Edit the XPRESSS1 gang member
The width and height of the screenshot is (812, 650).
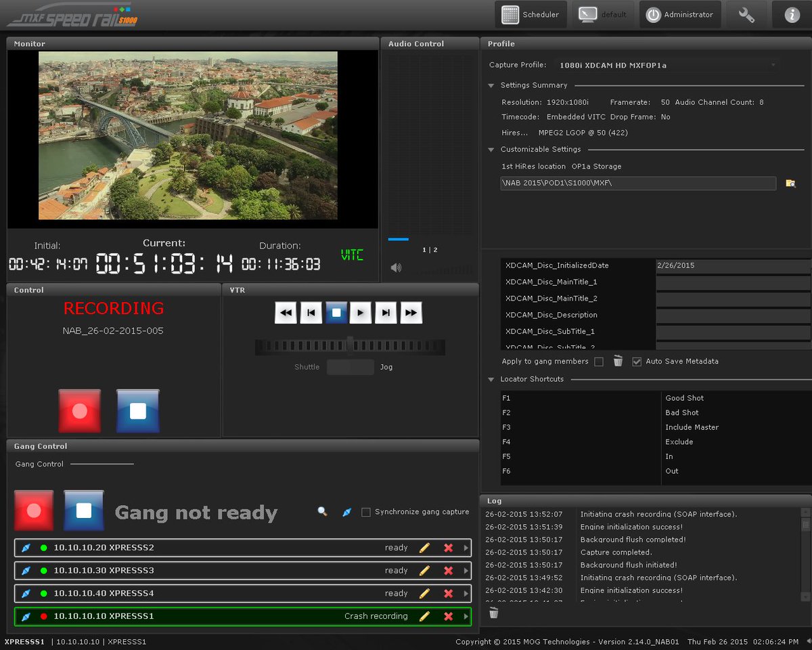click(x=424, y=617)
